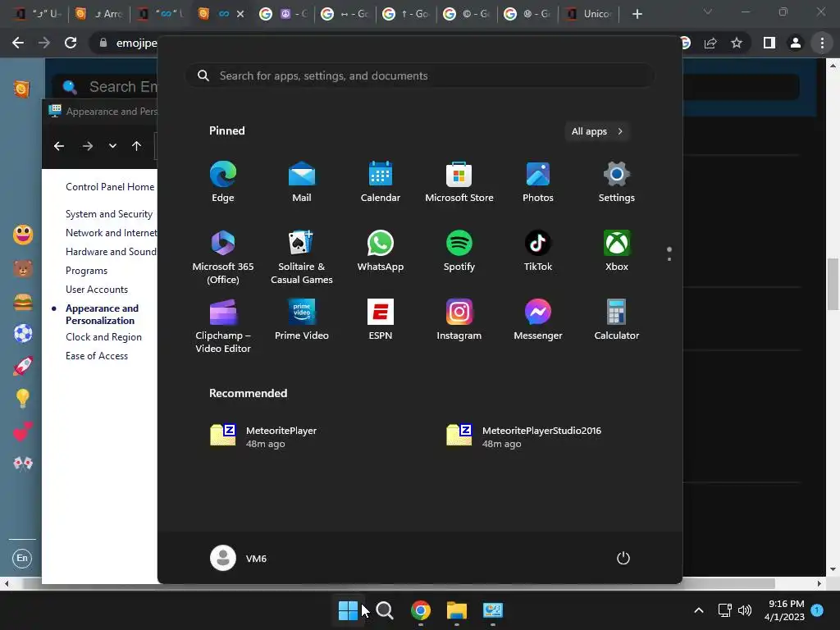Go to System and Security category
The height and width of the screenshot is (630, 840).
(x=109, y=214)
